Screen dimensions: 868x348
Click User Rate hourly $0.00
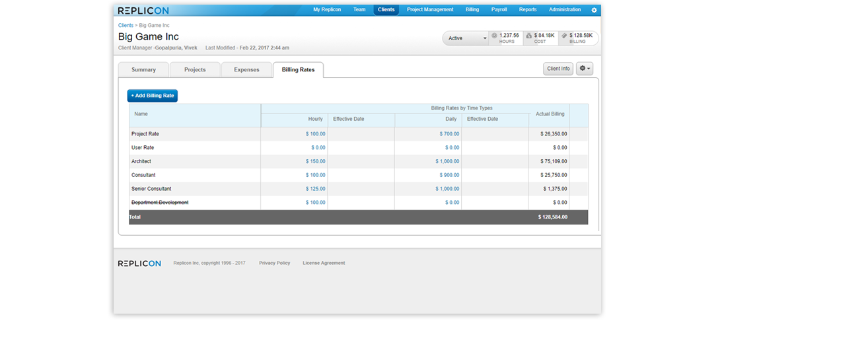(x=318, y=148)
